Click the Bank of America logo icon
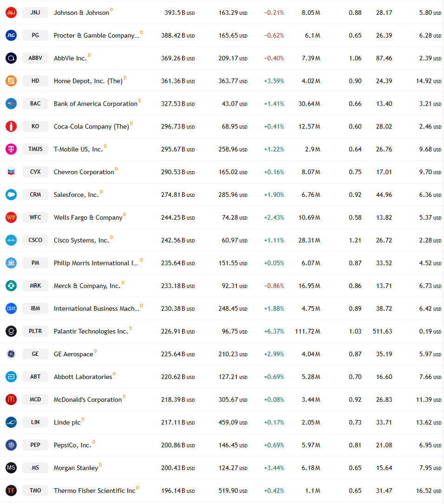Viewport: 444px width, 504px height. (11, 104)
